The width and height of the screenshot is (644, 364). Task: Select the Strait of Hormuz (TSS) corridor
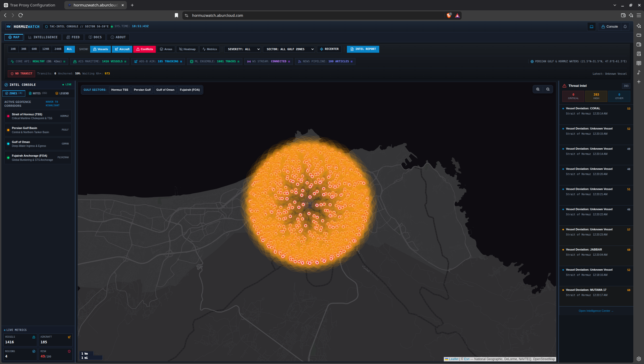coord(38,116)
